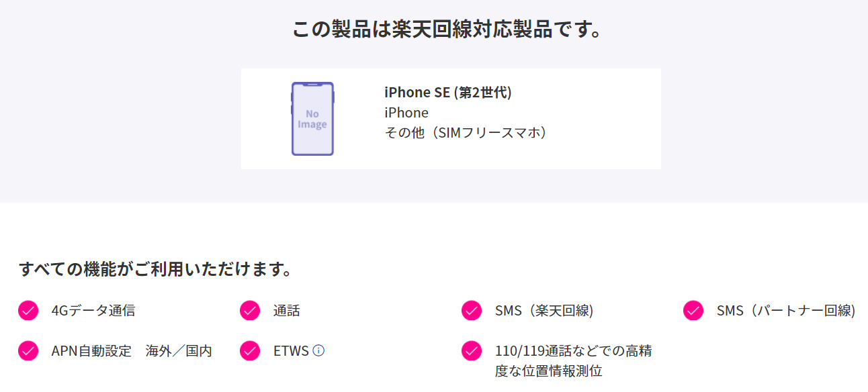Click the 通話 feature label
Viewport: 868px width, 392px height.
point(287,311)
